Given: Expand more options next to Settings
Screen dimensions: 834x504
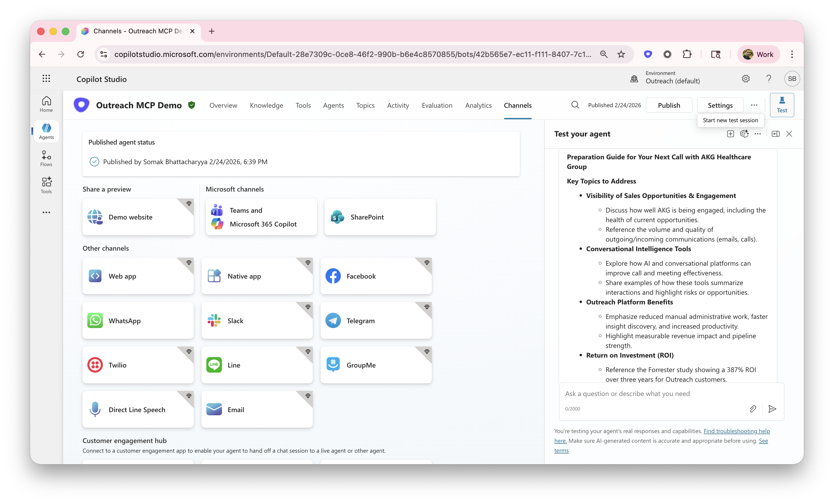Looking at the screenshot, I should (754, 105).
